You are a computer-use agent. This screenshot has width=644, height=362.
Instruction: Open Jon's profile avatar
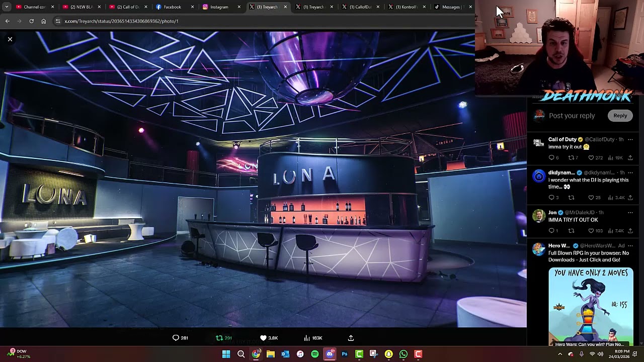(x=539, y=216)
